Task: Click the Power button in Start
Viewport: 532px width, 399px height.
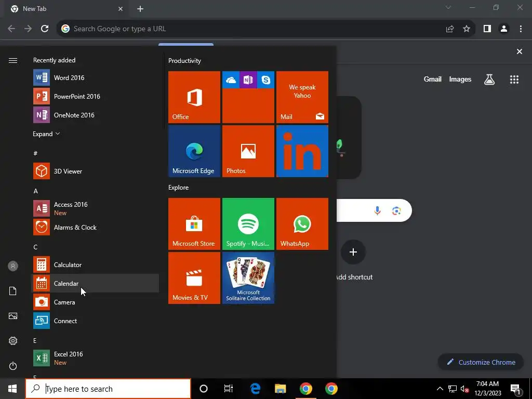Action: [x=13, y=366]
